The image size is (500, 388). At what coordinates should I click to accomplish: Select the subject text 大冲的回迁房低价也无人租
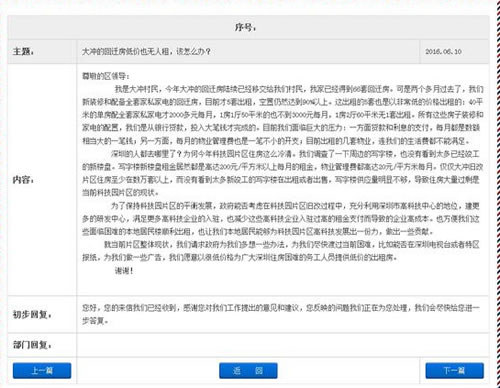pyautogui.click(x=126, y=52)
